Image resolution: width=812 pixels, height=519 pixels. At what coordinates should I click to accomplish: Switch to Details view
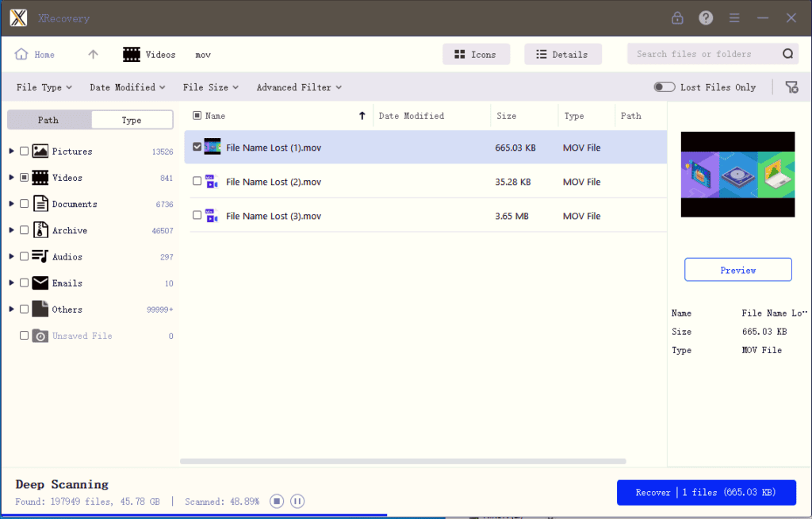point(562,55)
